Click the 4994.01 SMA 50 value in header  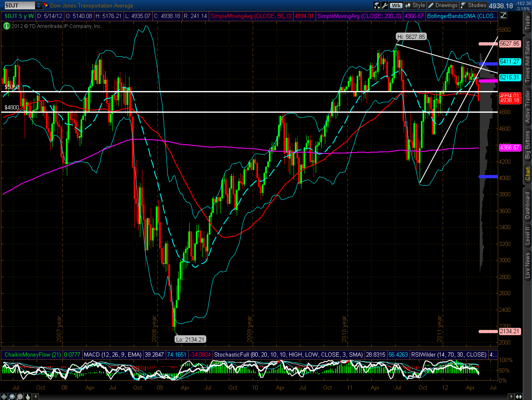pos(304,16)
